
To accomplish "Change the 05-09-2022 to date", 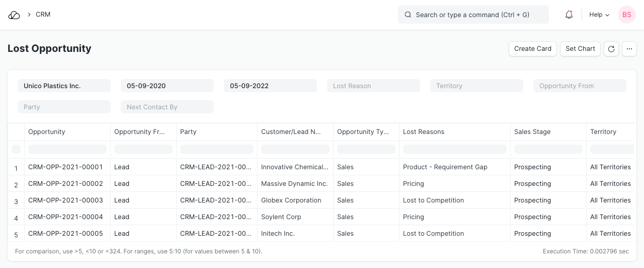I will click(270, 86).
